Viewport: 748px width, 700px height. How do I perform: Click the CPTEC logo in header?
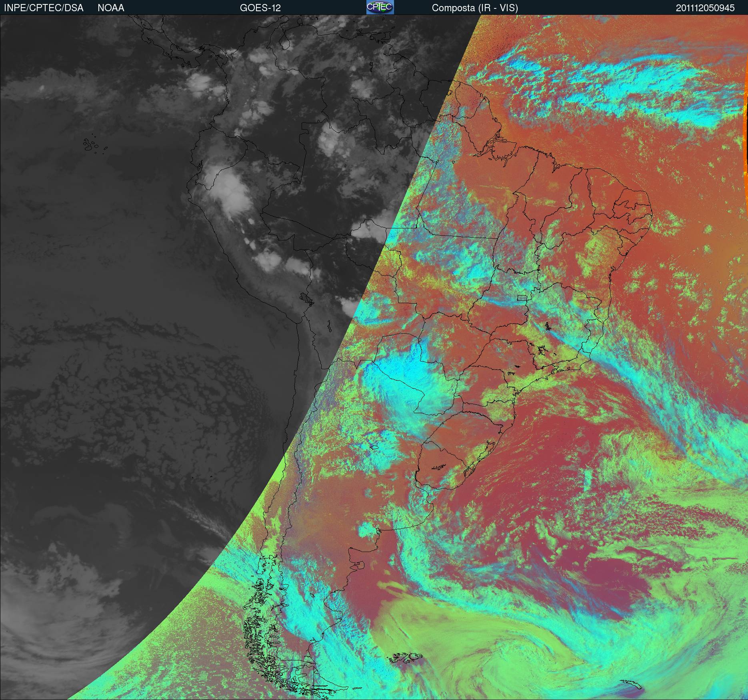380,7
